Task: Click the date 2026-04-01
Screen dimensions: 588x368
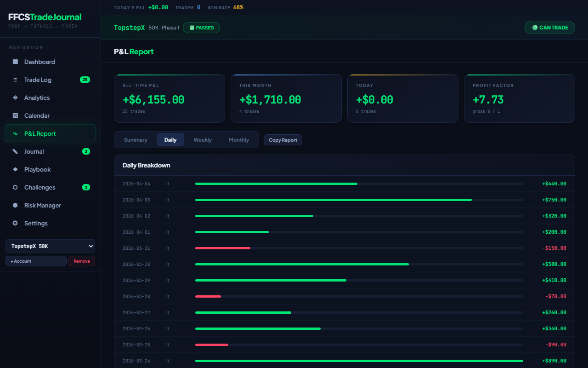Action: [136, 232]
